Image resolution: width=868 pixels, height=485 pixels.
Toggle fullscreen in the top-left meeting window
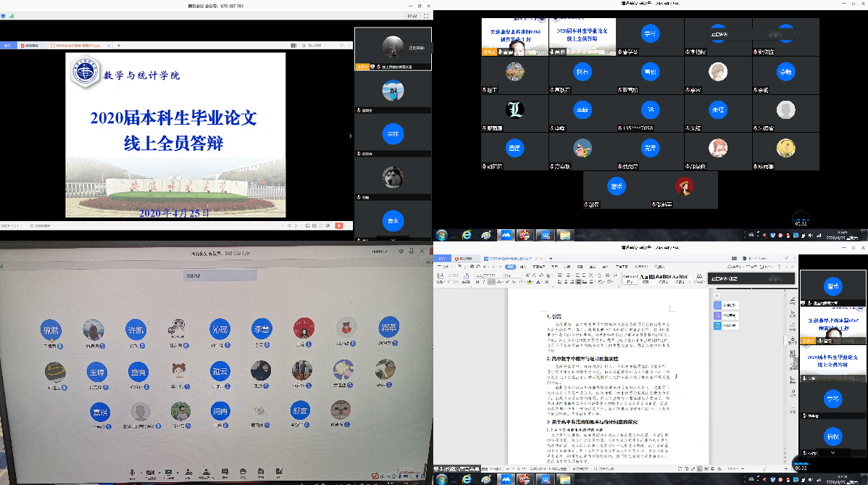pyautogui.click(x=426, y=16)
